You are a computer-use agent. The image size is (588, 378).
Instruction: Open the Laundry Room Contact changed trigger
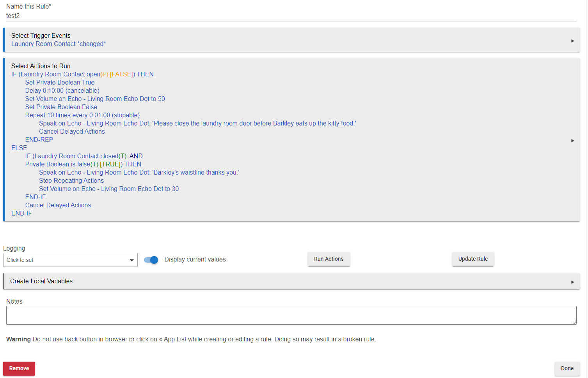coord(59,44)
